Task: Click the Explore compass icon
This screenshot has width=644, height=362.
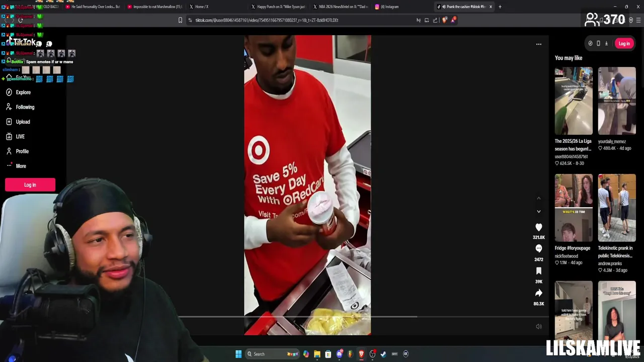Action: (x=9, y=93)
